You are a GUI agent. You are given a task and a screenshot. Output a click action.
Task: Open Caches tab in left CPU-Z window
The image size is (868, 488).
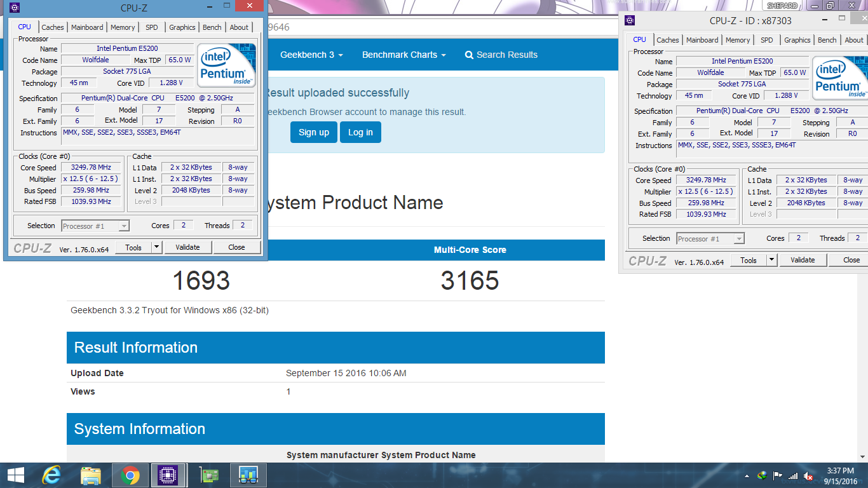point(53,27)
